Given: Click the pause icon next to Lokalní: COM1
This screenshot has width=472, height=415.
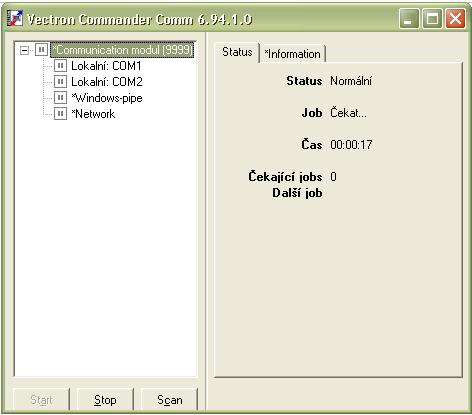Looking at the screenshot, I should 60,66.
